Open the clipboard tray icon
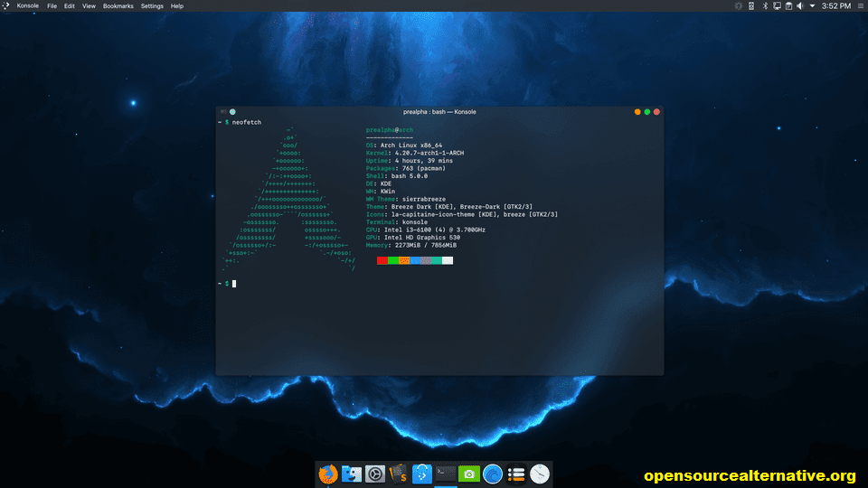This screenshot has width=868, height=488. 788,5
